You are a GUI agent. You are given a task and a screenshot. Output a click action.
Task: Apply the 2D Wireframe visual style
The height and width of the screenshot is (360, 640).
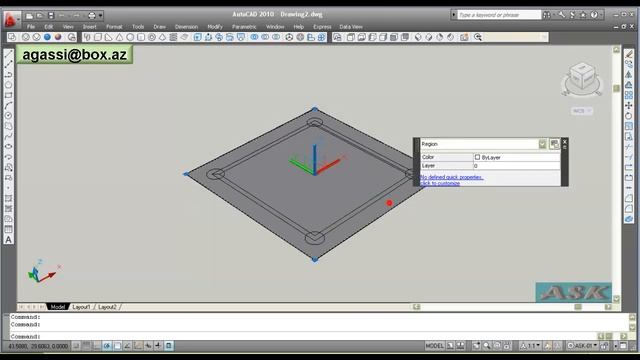(12, 37)
